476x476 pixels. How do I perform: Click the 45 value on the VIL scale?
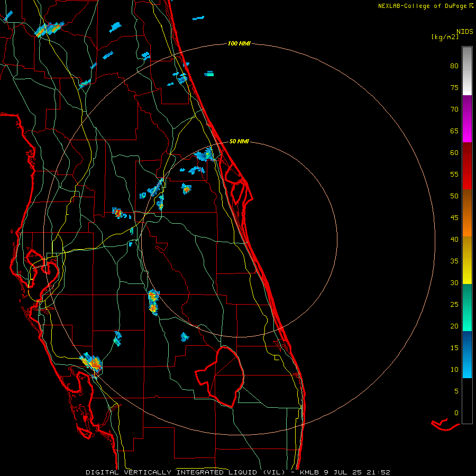tap(454, 218)
